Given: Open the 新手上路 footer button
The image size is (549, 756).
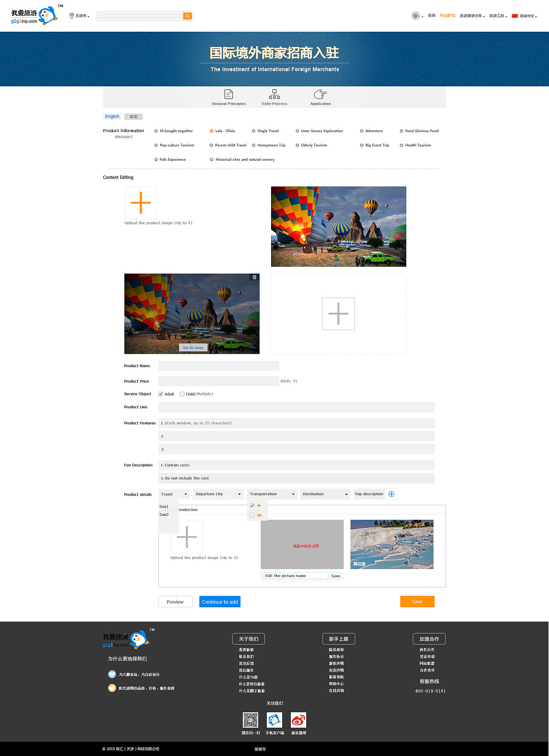Looking at the screenshot, I should click(339, 639).
